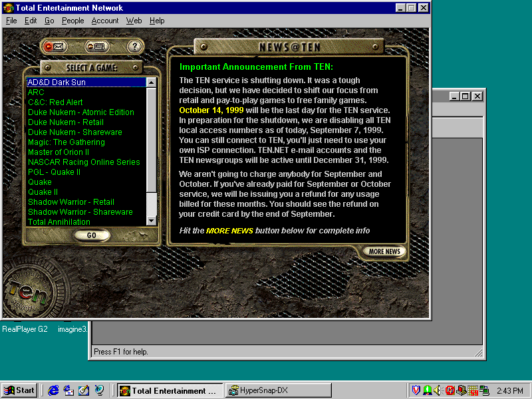Click the HyperSnap window resize grip

[478, 353]
